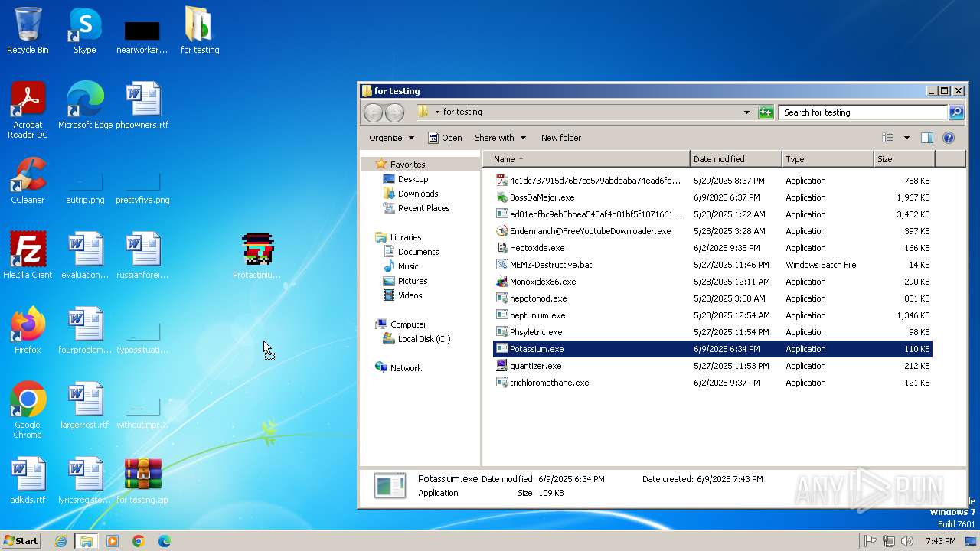Open Edge from the taskbar
The height and width of the screenshot is (551, 980).
pyautogui.click(x=165, y=541)
